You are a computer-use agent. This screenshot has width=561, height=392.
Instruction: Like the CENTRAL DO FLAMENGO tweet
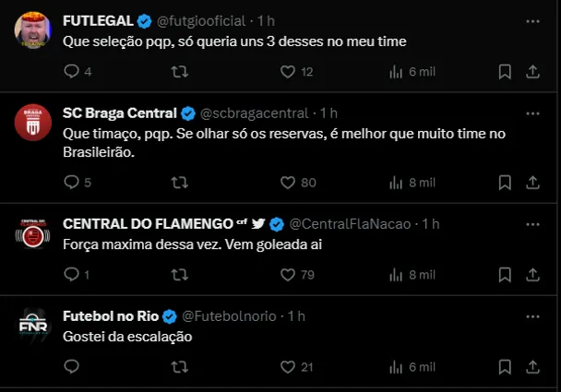click(287, 274)
